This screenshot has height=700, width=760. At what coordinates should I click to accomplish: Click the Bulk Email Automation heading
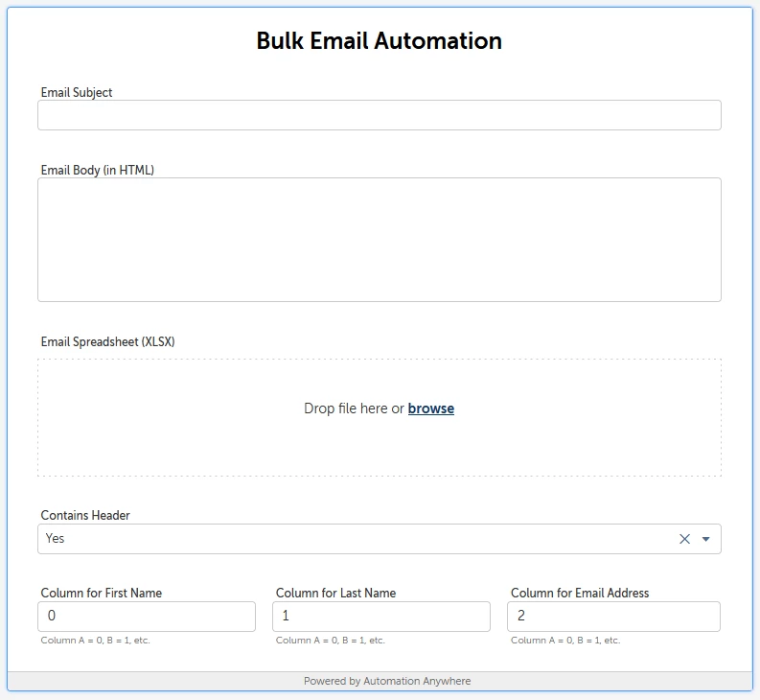click(379, 40)
